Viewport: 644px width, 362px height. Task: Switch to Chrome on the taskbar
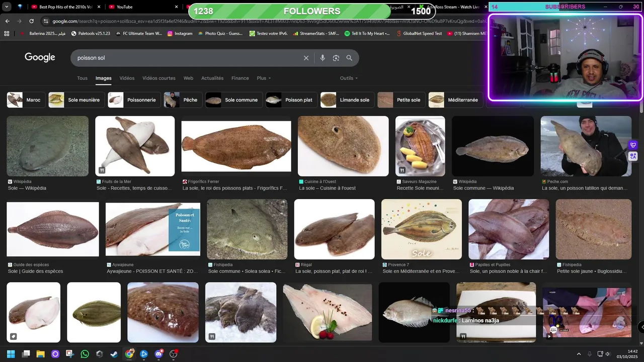click(129, 354)
